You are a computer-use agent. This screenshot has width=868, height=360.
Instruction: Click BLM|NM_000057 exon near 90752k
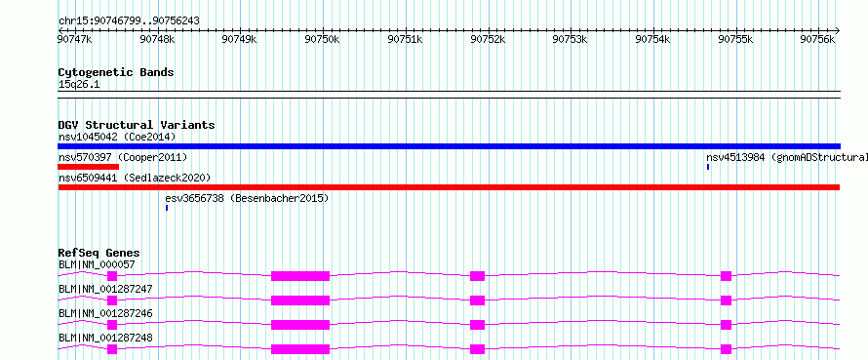click(x=477, y=276)
